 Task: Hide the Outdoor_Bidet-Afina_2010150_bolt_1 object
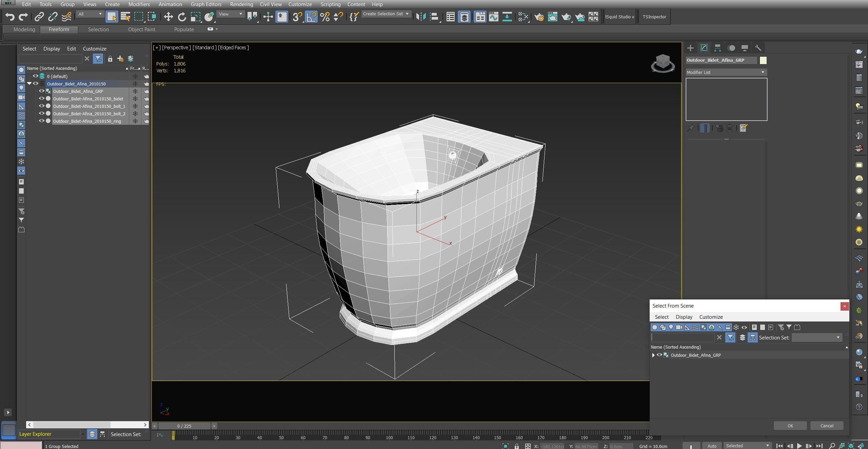point(41,106)
